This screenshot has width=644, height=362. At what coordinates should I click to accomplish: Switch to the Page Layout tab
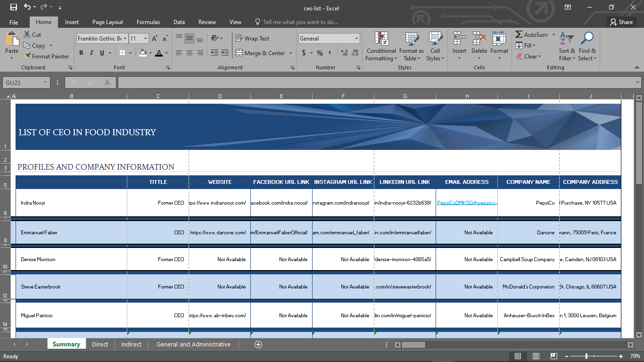click(x=107, y=22)
